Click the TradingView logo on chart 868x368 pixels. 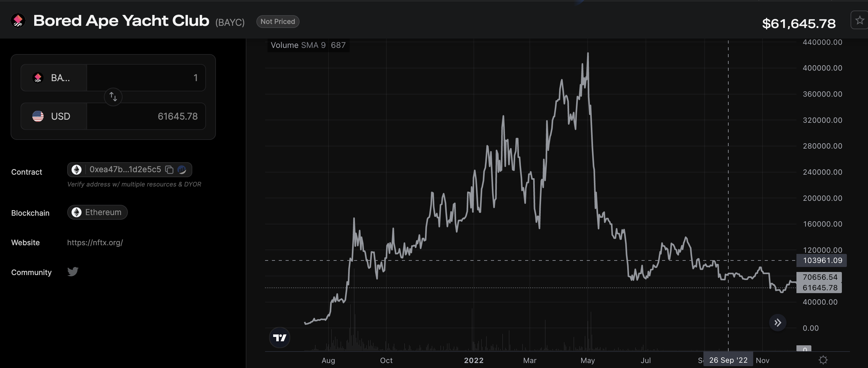pyautogui.click(x=279, y=337)
